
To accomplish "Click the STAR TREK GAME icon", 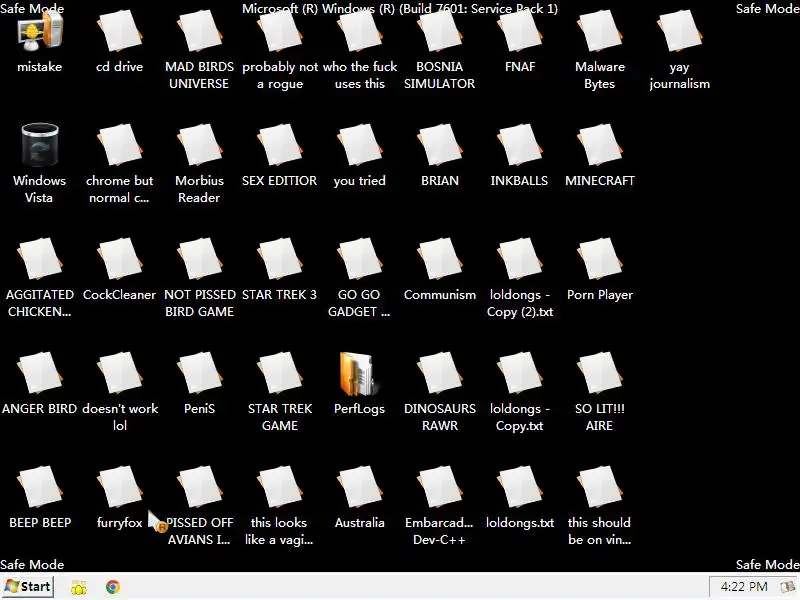I will 280,373.
